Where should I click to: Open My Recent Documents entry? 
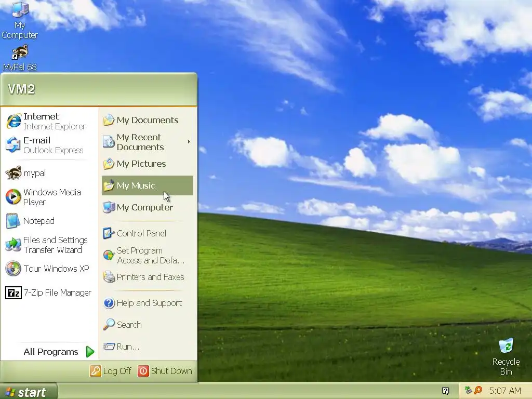tap(148, 142)
